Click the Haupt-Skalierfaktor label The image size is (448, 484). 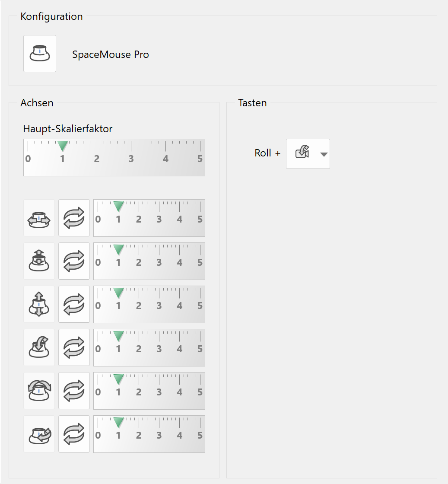(67, 129)
